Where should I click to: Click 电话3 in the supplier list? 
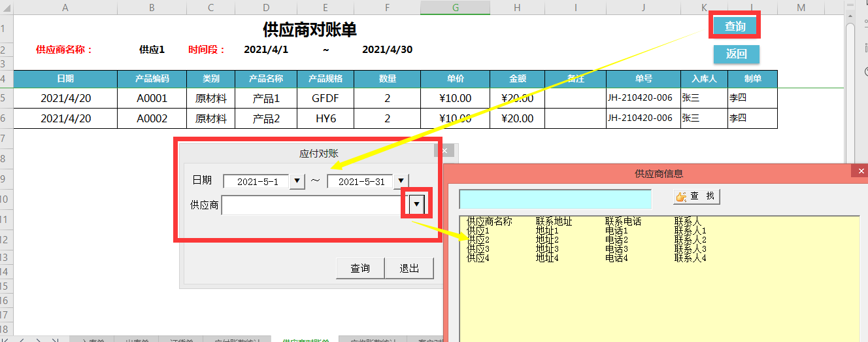(x=616, y=249)
